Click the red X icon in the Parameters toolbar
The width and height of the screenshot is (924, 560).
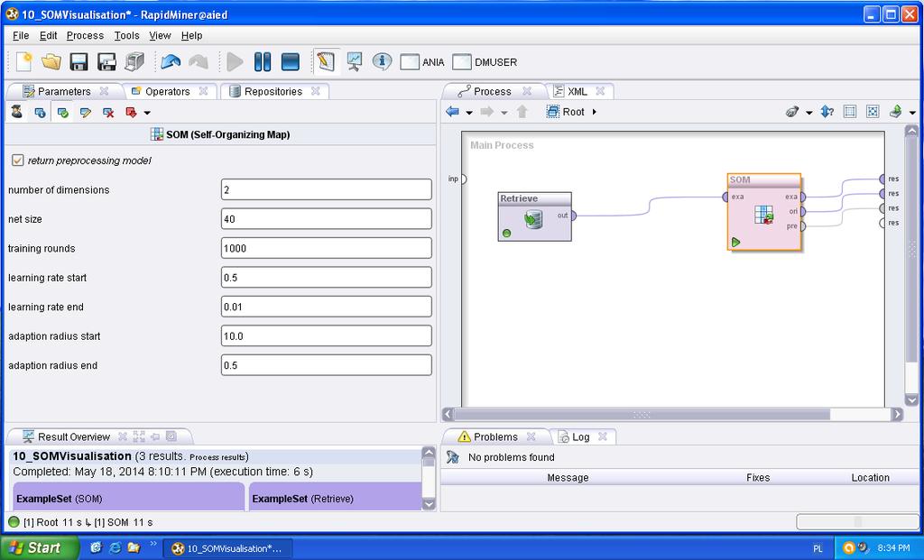click(x=108, y=113)
